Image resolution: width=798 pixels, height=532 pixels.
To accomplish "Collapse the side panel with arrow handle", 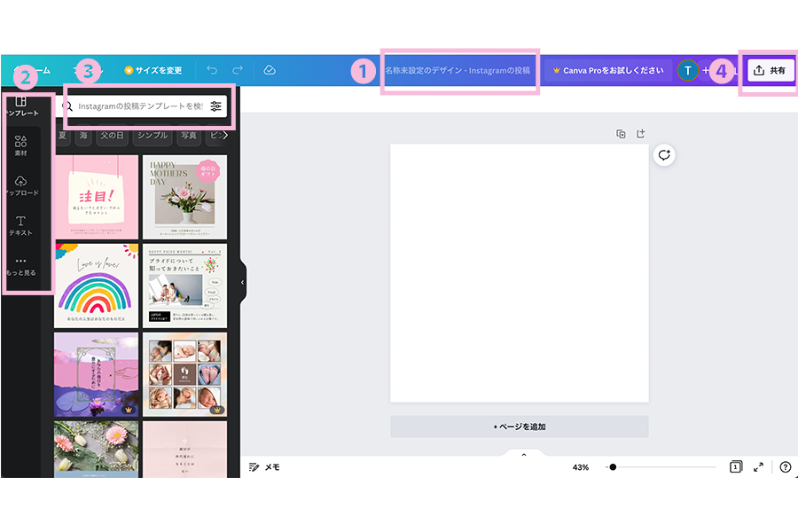I will tap(243, 282).
